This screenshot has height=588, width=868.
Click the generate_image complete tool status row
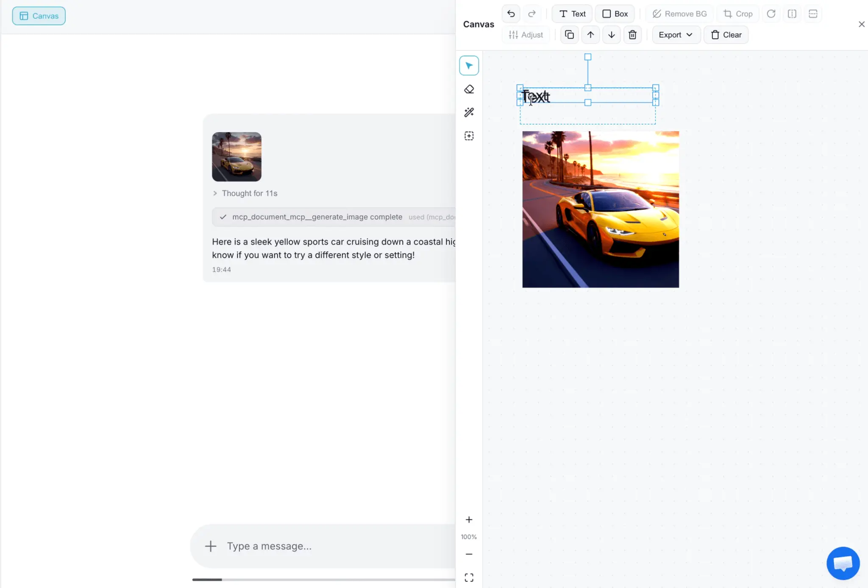pos(334,217)
